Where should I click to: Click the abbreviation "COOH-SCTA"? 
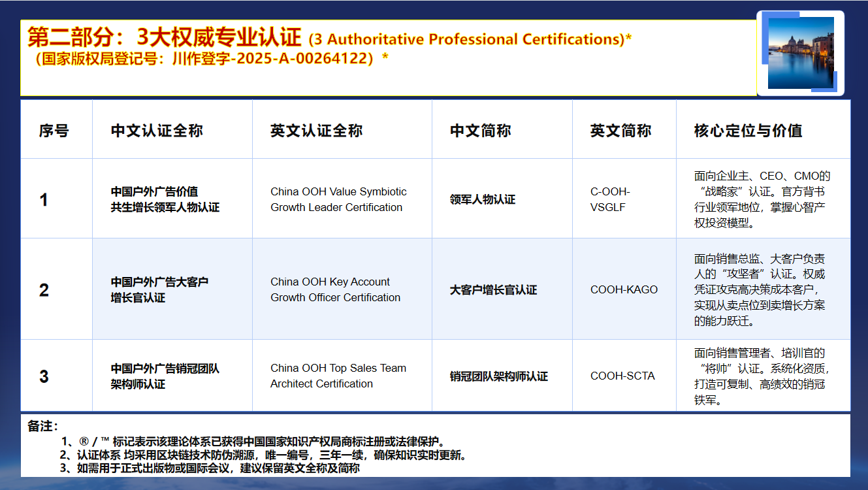pyautogui.click(x=622, y=376)
